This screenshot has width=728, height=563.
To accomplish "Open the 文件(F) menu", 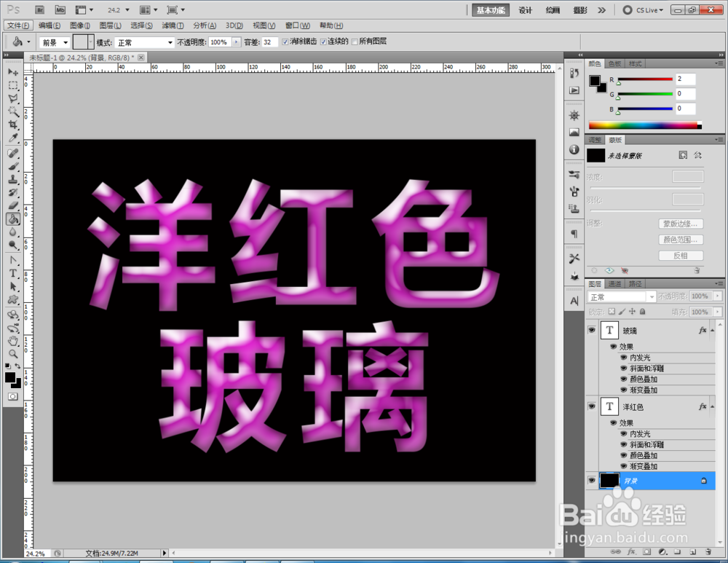I will click(19, 25).
